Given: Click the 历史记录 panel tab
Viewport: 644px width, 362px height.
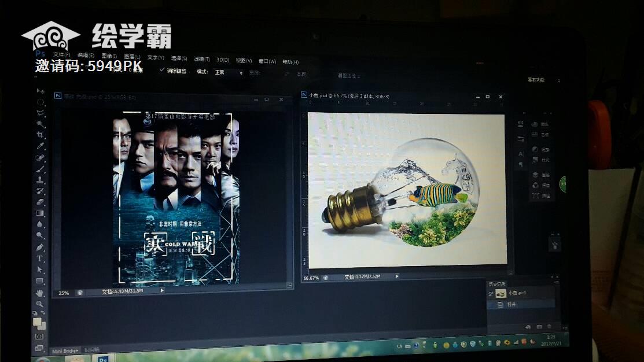Looking at the screenshot, I should [x=496, y=284].
